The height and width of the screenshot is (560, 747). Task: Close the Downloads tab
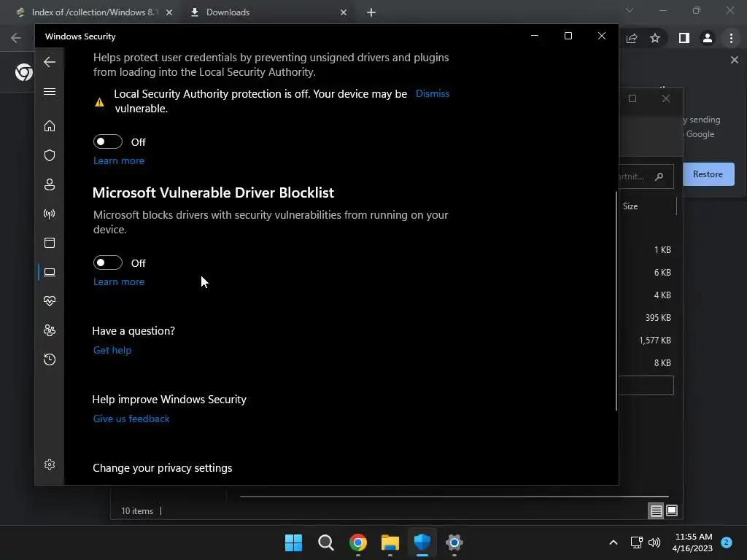[x=344, y=12]
